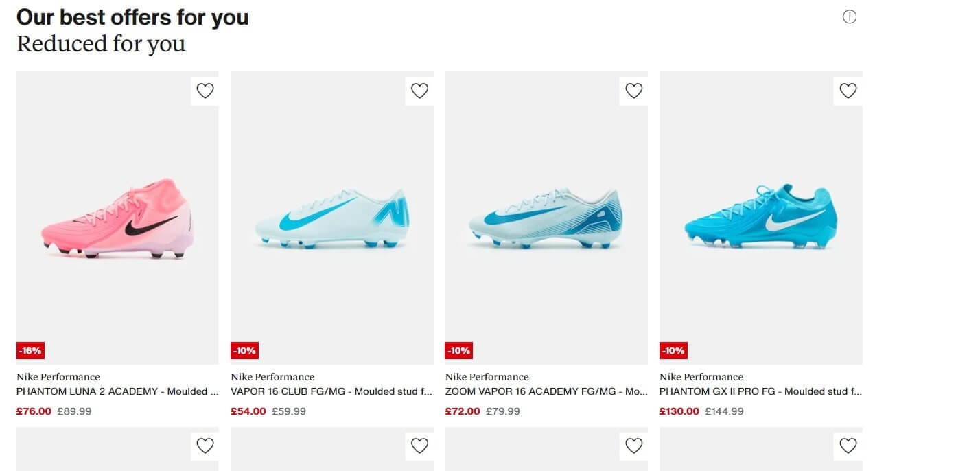The height and width of the screenshot is (471, 980).
Task: Save Phantom GX II Pro FG to wishlist
Action: coord(848,91)
